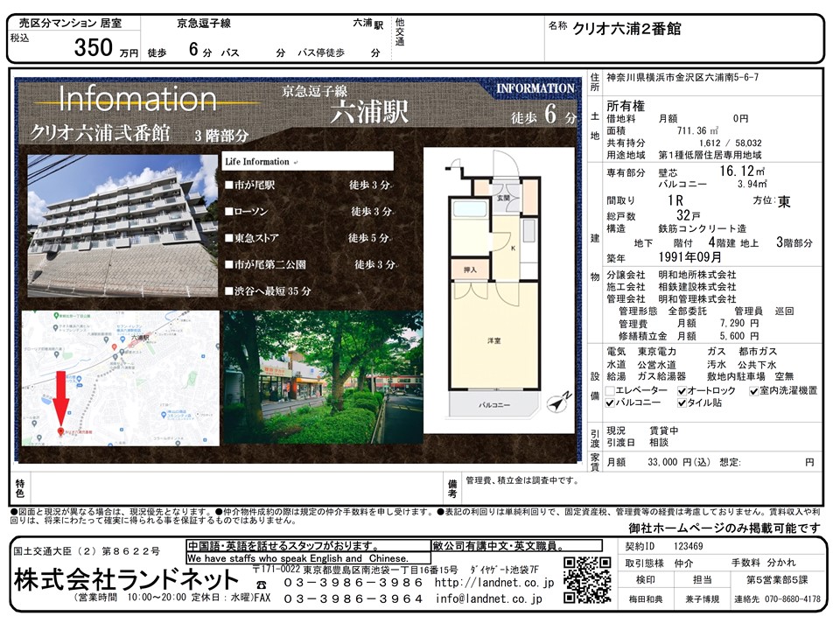840x630 pixels.
Task: Toggle the エレベーター checkbox
Action: [x=612, y=390]
